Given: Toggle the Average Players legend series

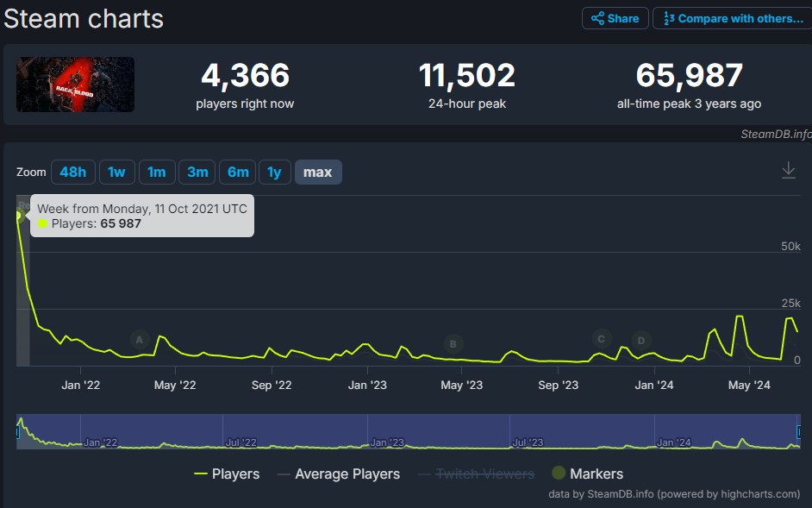Looking at the screenshot, I should (339, 474).
